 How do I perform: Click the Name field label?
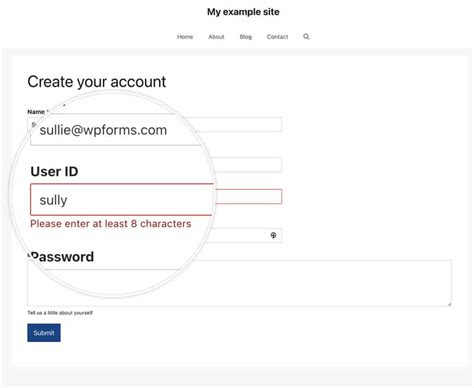(x=36, y=112)
